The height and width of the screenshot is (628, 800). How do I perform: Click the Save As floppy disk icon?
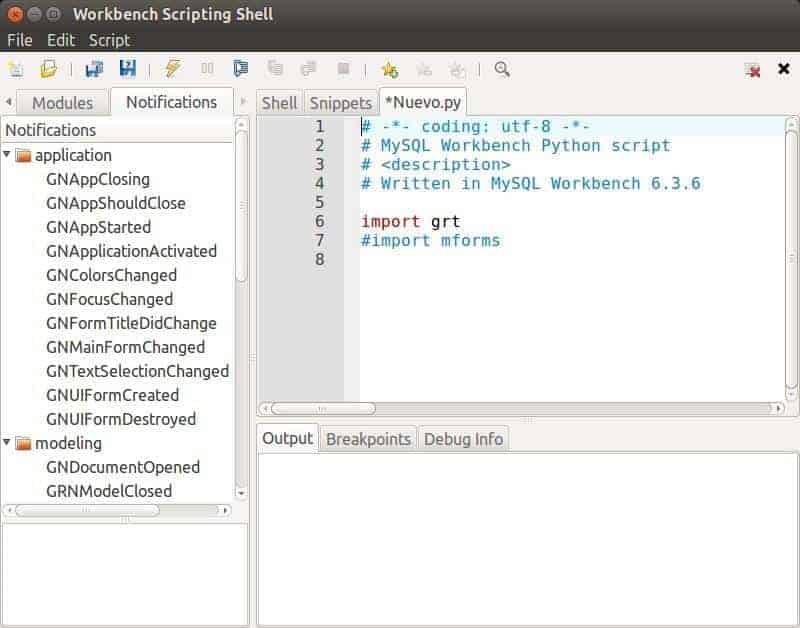(x=128, y=68)
